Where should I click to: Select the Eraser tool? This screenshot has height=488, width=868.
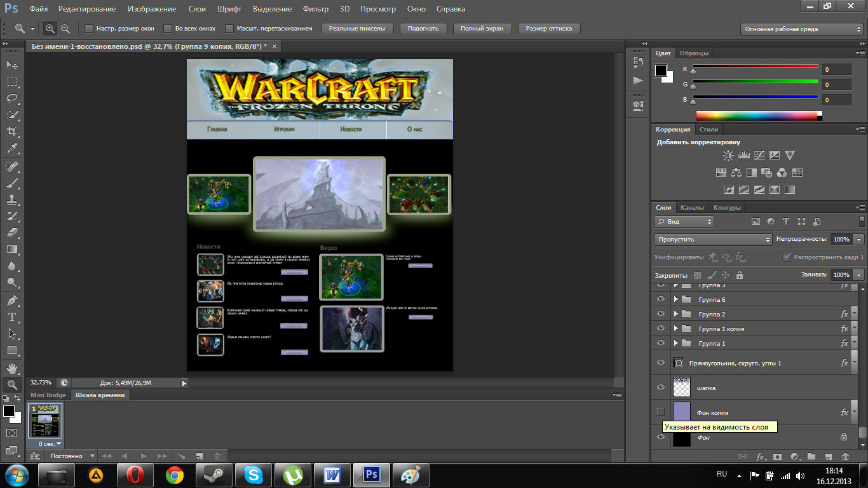12,232
